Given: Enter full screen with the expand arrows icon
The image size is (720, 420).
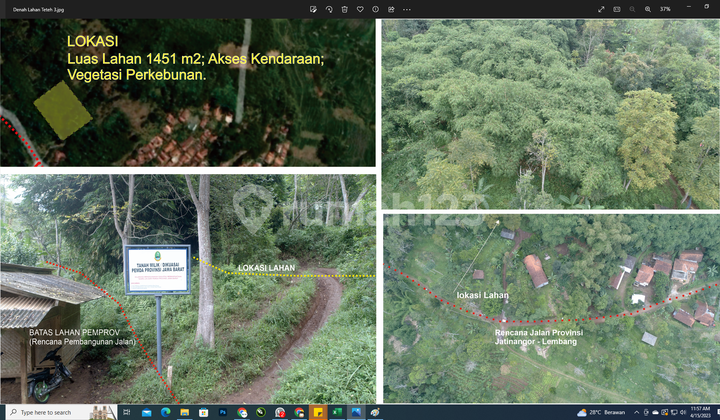Looking at the screenshot, I should point(601,9).
